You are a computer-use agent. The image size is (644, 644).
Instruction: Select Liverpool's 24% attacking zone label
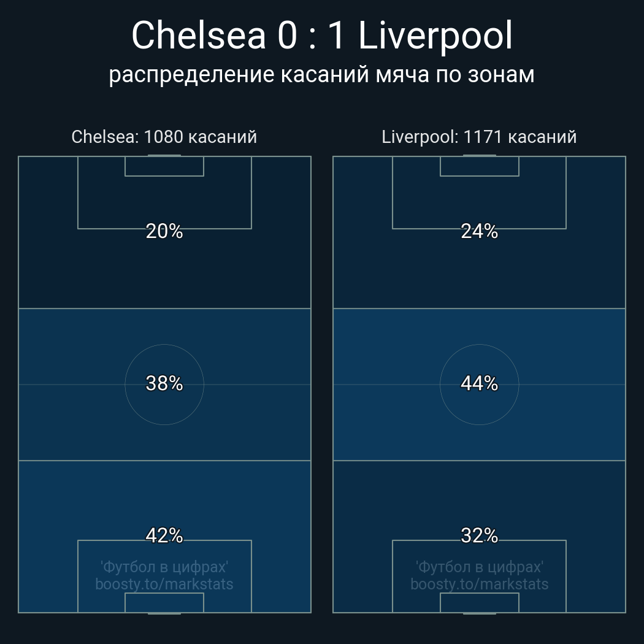tap(479, 231)
